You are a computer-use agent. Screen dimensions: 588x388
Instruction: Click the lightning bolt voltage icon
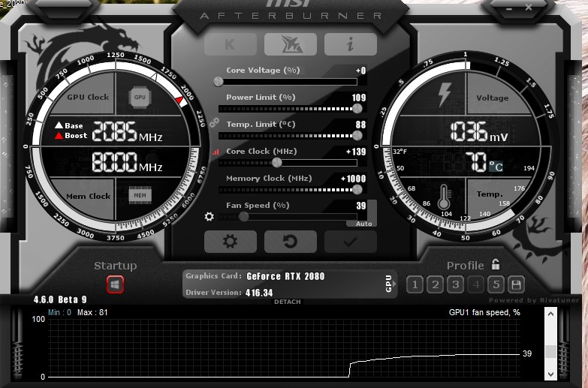[x=445, y=95]
